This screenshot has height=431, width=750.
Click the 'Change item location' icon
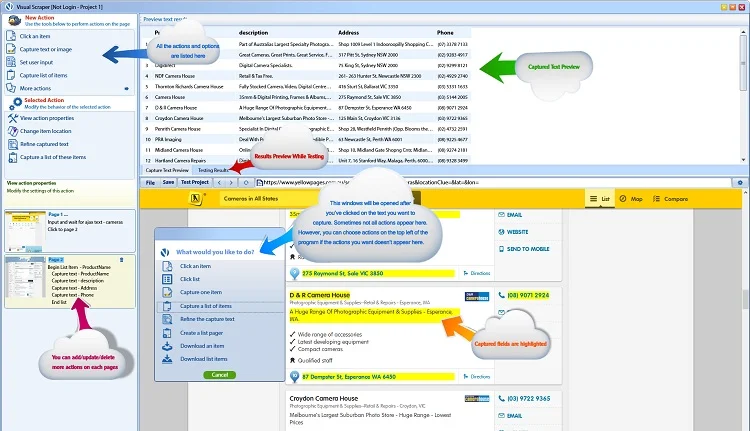pos(11,131)
